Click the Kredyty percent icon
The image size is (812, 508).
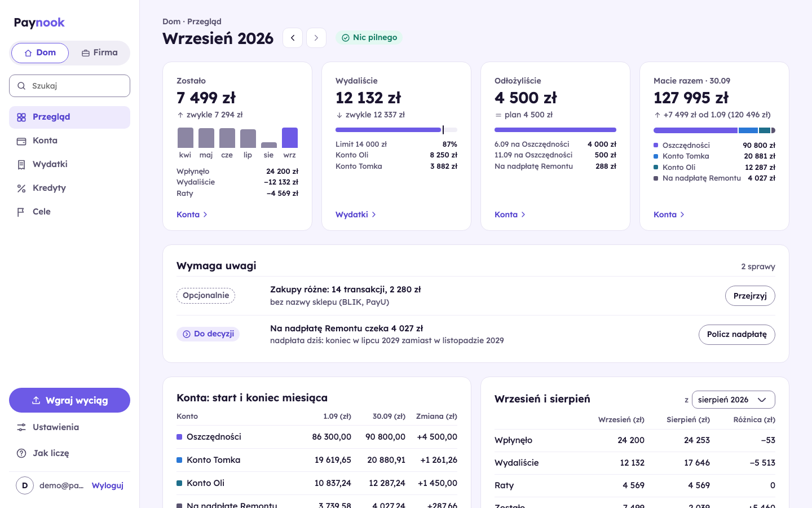(21, 189)
